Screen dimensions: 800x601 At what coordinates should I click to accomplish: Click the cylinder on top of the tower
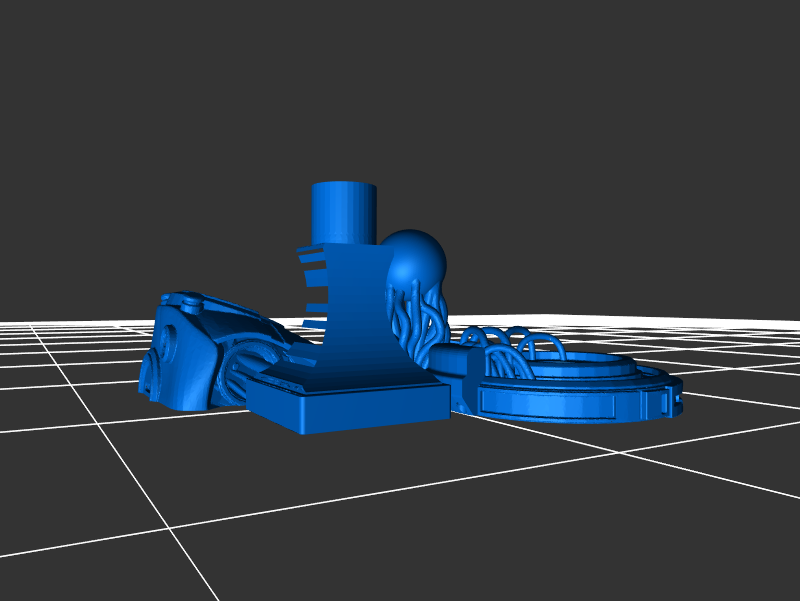(x=344, y=212)
